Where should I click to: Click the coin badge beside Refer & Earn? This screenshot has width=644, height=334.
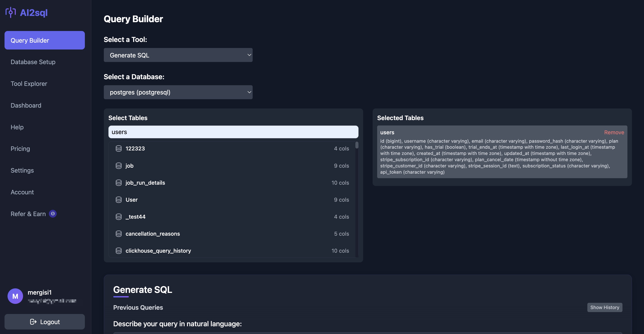click(x=53, y=214)
